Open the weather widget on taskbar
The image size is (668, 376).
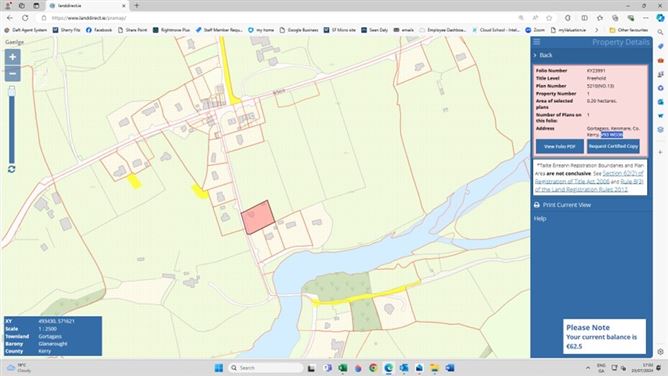point(18,368)
